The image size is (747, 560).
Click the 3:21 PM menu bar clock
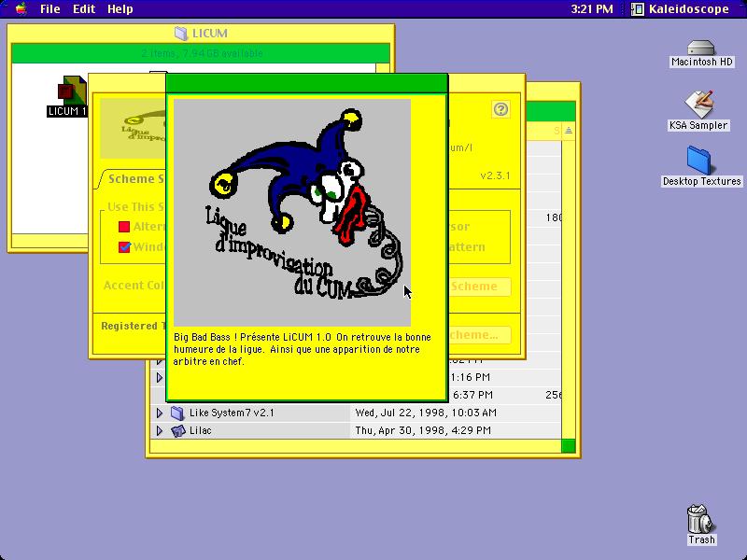(592, 9)
